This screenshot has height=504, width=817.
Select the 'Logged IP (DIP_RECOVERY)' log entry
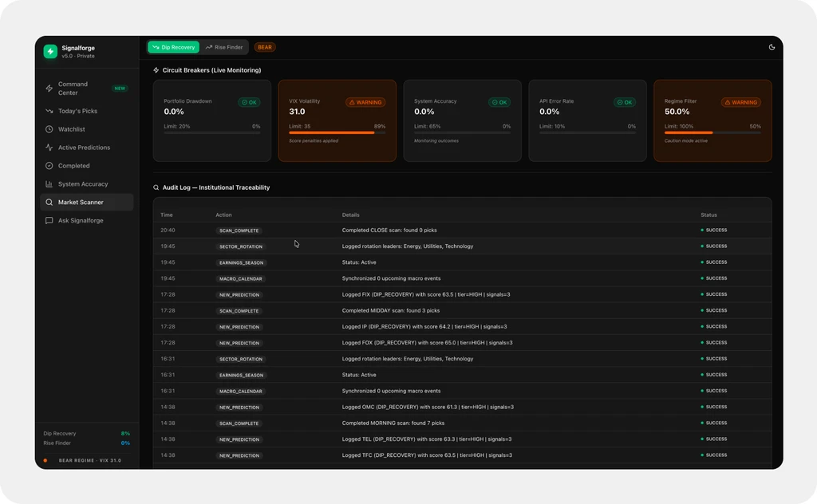click(424, 326)
